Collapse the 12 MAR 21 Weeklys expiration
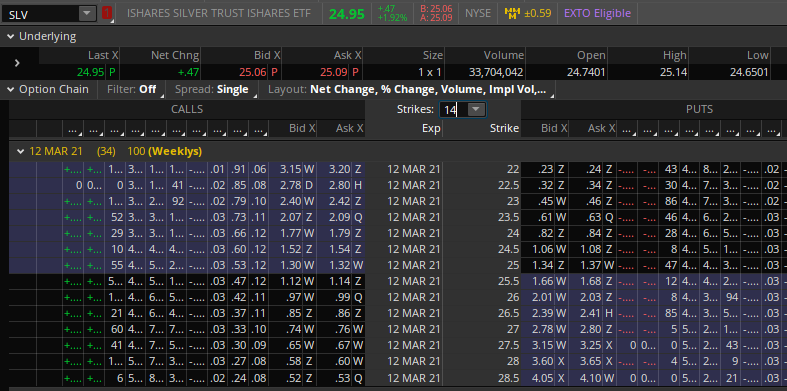The image size is (787, 391). (21, 151)
